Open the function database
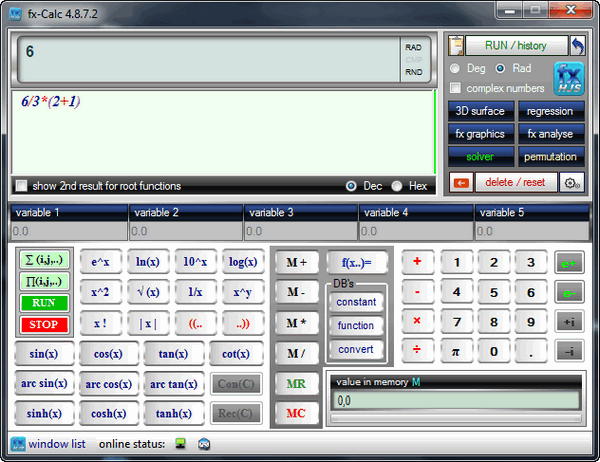The width and height of the screenshot is (600, 462). tap(356, 326)
